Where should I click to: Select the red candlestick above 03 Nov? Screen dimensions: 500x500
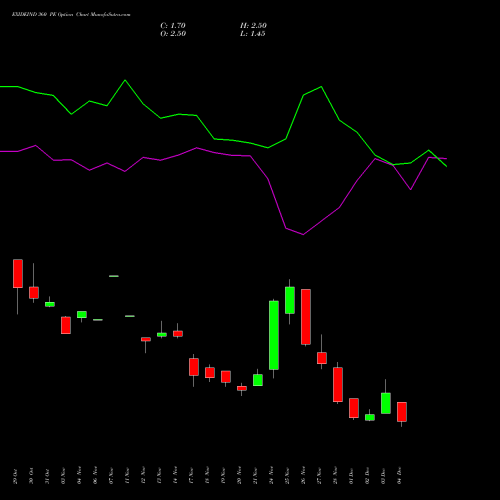pyautogui.click(x=66, y=325)
